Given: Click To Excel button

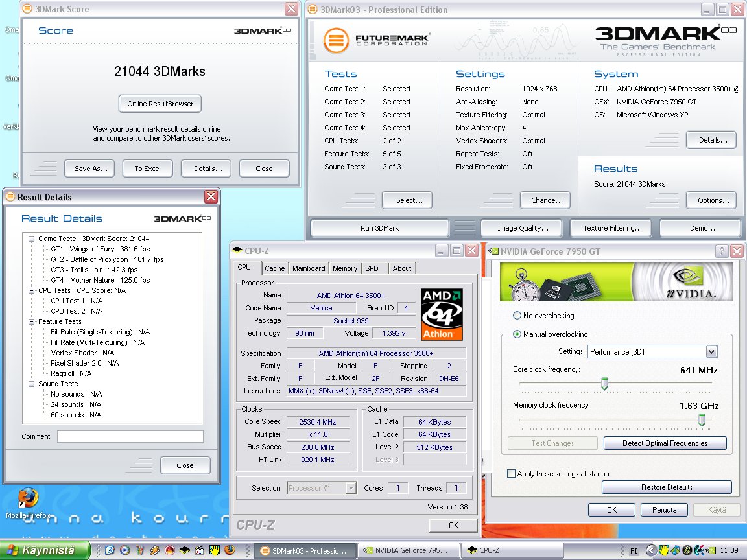Looking at the screenshot, I should [148, 168].
